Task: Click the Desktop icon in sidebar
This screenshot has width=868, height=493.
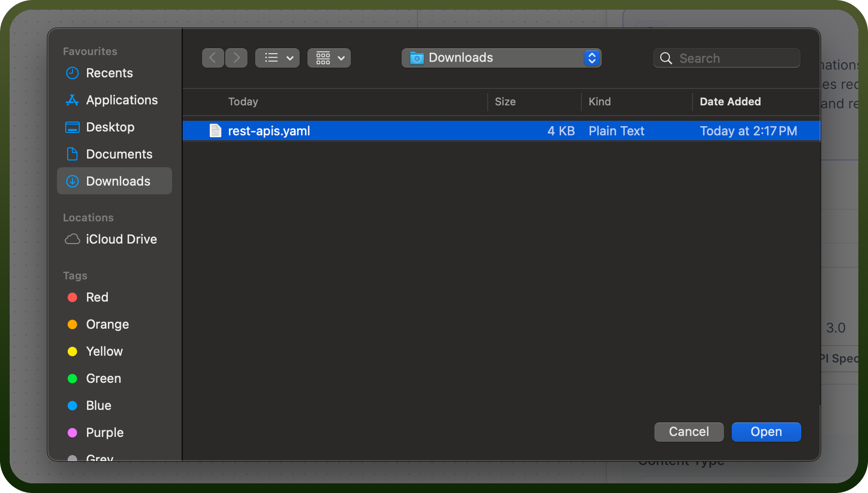Action: [x=72, y=127]
